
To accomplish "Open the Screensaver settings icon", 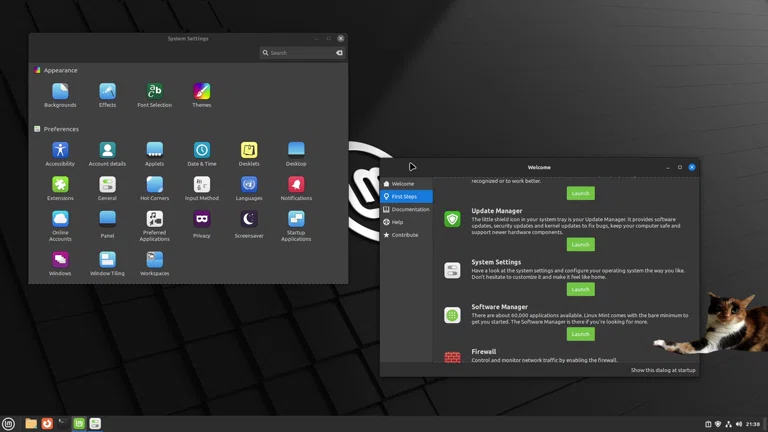I will (x=249, y=224).
